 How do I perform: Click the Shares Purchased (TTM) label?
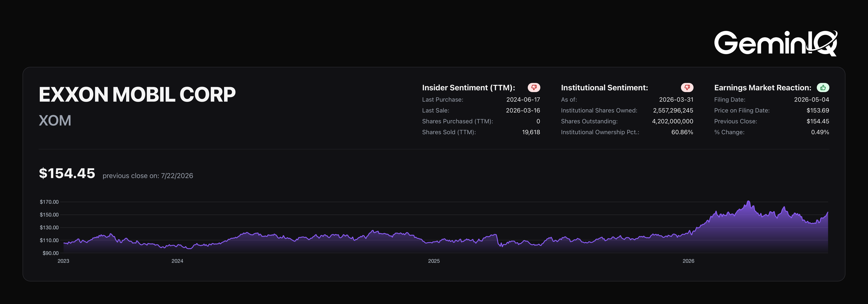[457, 121]
